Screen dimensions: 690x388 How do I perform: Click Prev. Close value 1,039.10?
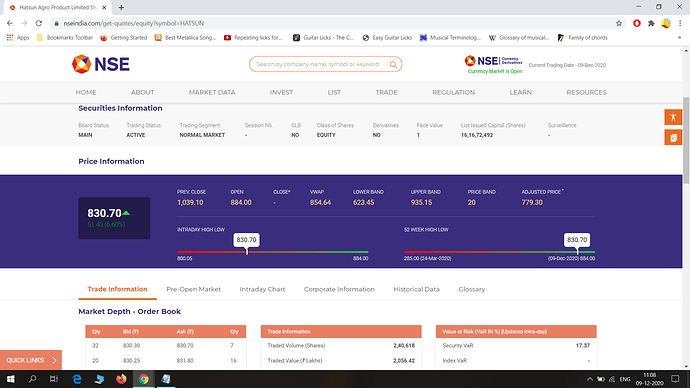190,202
